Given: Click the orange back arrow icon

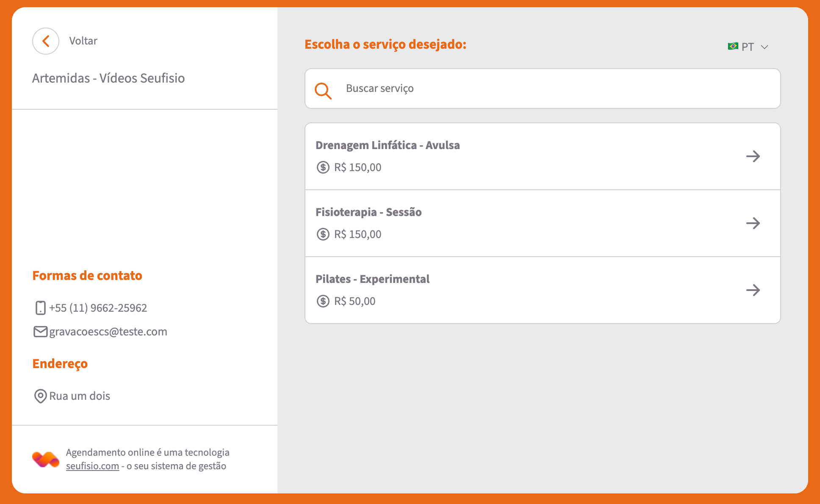Looking at the screenshot, I should pyautogui.click(x=46, y=41).
